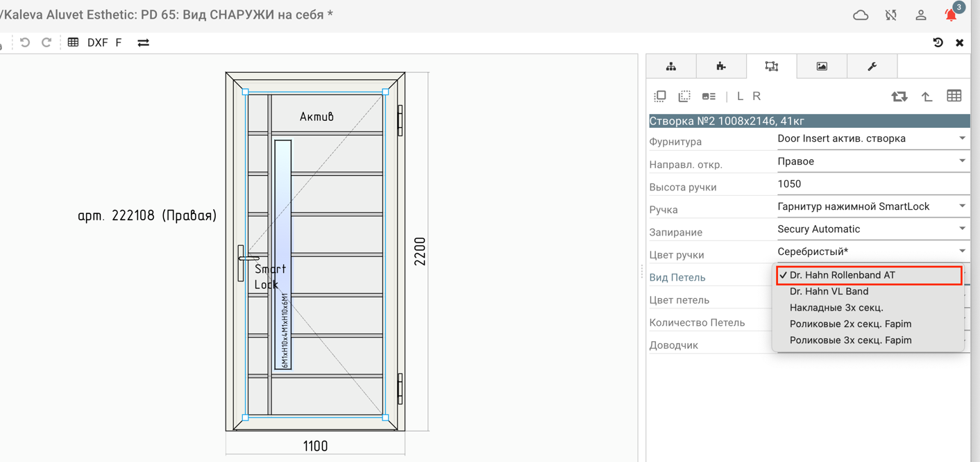The width and height of the screenshot is (980, 462).
Task: Click the Высота ручки field with 1050
Action: tap(872, 184)
